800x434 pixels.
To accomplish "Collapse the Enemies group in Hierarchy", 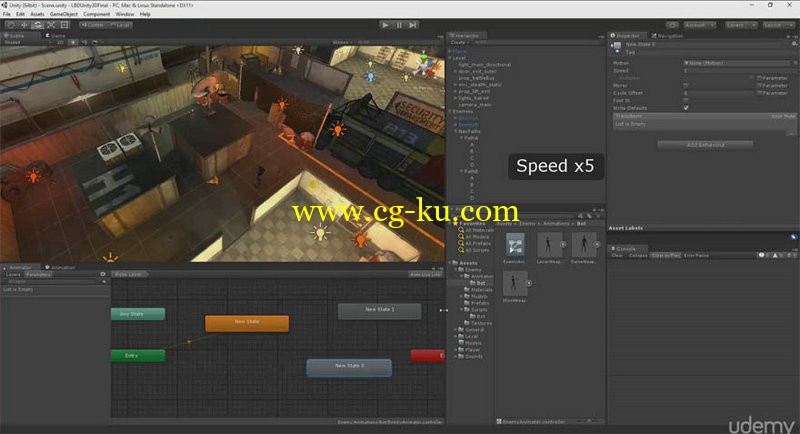I will pos(451,111).
